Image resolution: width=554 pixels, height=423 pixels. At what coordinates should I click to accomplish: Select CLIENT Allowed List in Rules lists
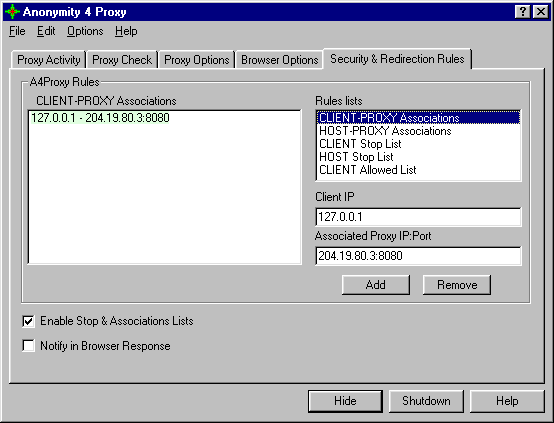(x=418, y=170)
